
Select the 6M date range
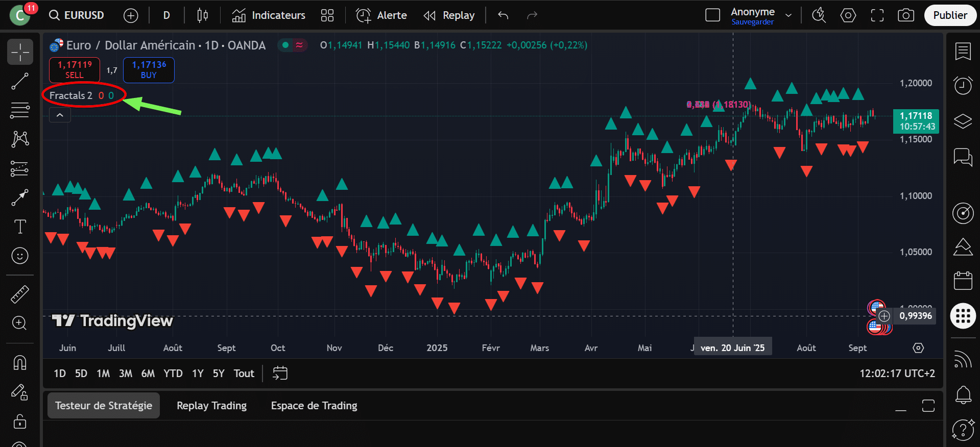(x=148, y=374)
